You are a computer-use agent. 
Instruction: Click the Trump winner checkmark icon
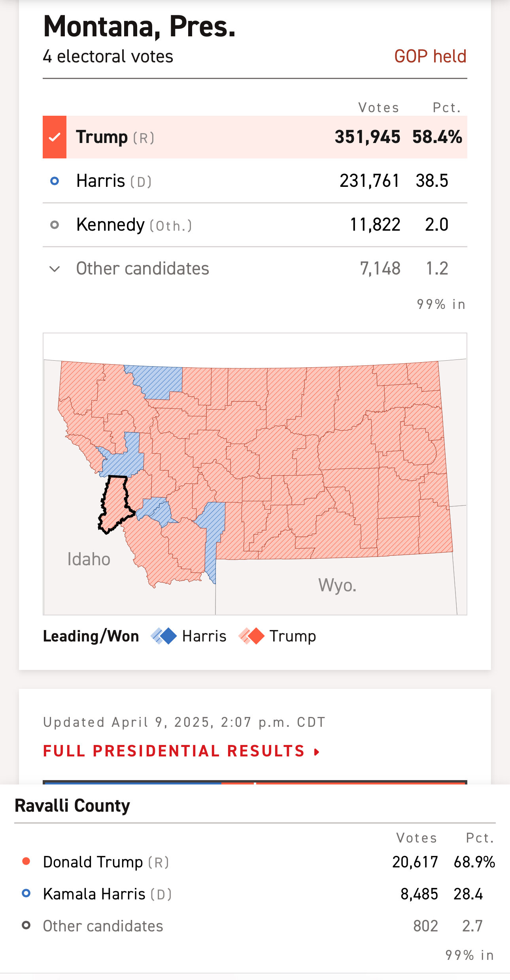click(x=55, y=137)
